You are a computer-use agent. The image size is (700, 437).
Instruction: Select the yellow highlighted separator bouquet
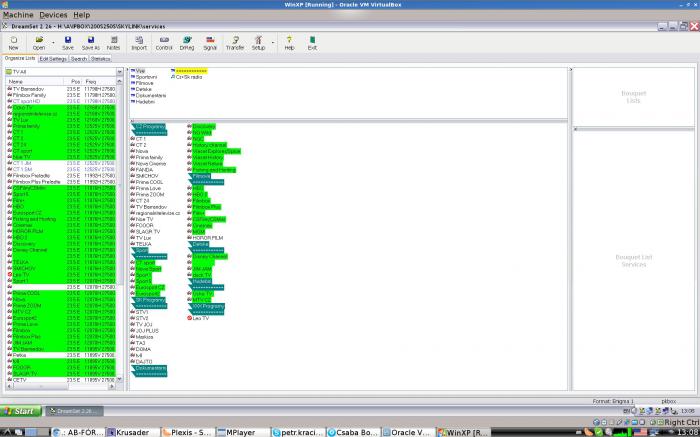point(191,71)
